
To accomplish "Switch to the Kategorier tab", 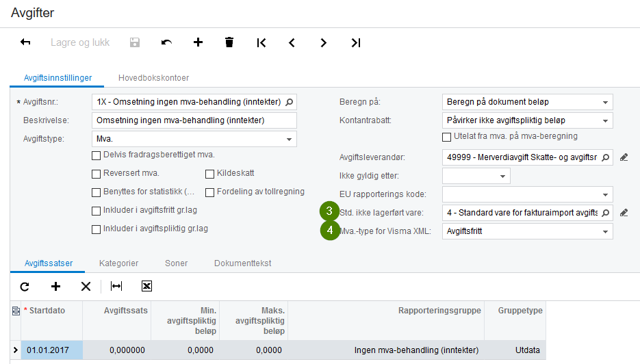I will coord(119,263).
